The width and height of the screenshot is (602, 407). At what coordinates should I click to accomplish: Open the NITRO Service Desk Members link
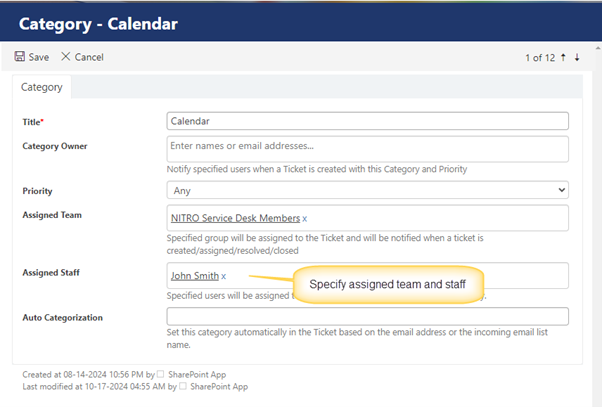(x=235, y=218)
